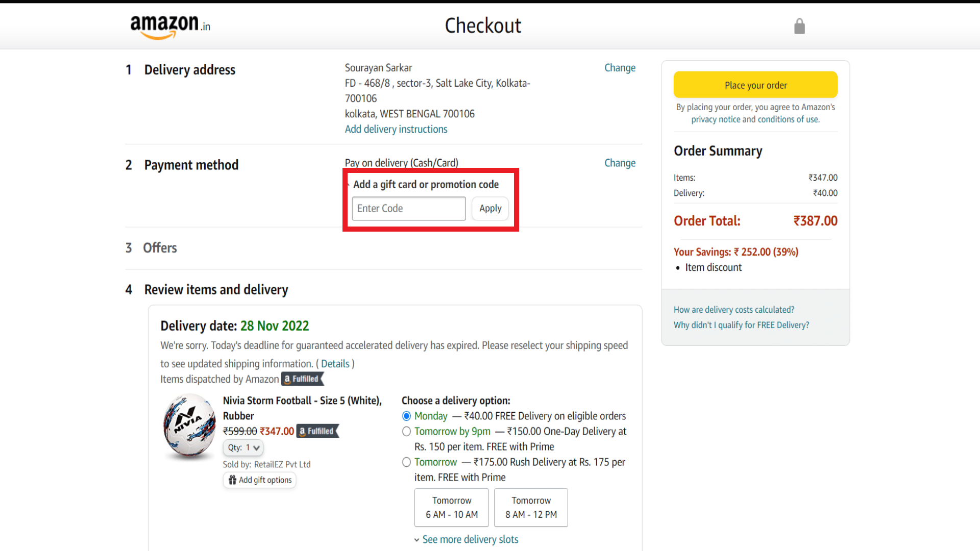Click the secure lock icon in header

pyautogui.click(x=800, y=26)
